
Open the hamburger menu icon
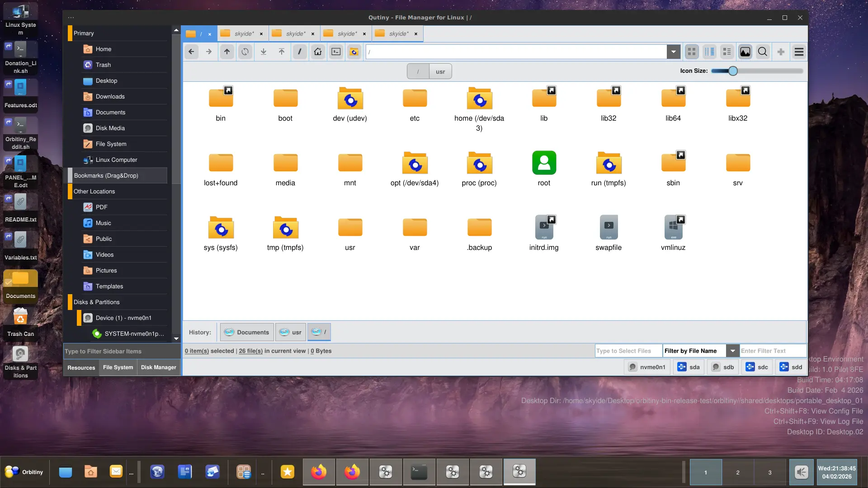click(799, 52)
